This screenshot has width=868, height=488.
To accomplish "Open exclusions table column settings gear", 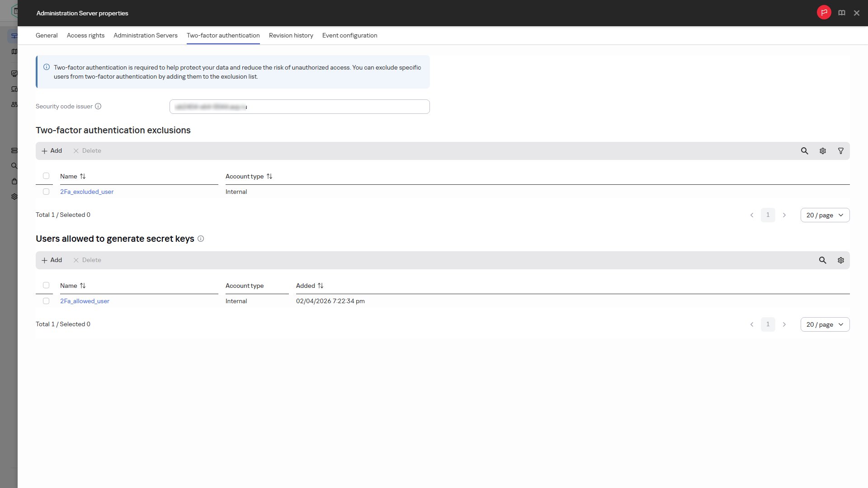I will [x=822, y=151].
